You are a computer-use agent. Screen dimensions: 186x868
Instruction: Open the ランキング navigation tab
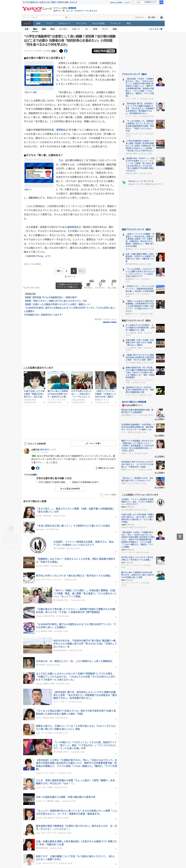point(115,23)
